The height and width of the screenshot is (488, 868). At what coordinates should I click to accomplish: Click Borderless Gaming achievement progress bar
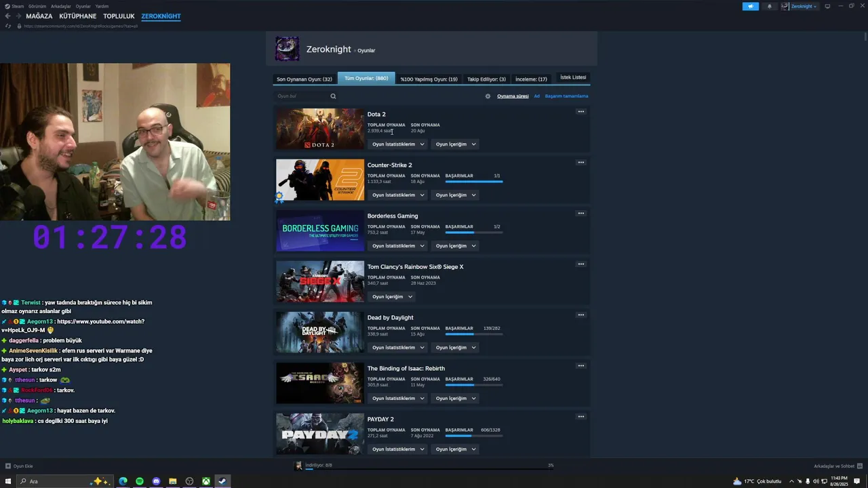[x=474, y=232]
